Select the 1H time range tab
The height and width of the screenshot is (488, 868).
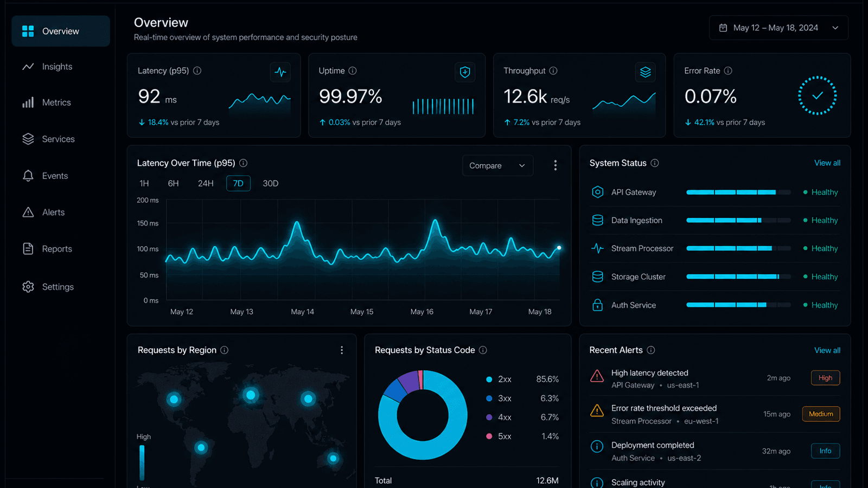click(144, 183)
